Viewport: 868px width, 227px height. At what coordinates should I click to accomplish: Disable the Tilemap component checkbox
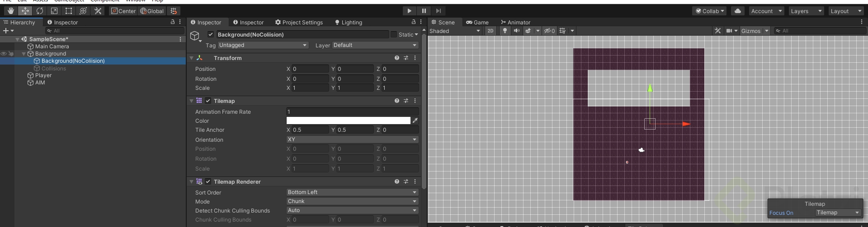pyautogui.click(x=208, y=101)
